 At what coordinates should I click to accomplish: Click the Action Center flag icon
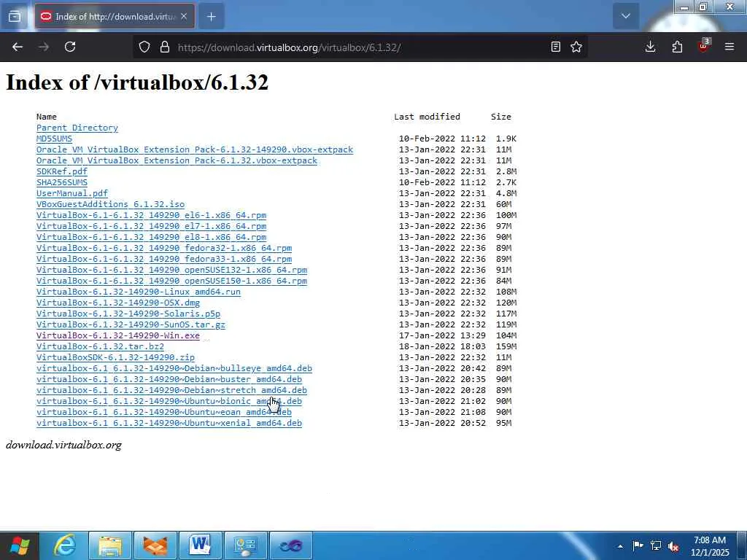638,545
